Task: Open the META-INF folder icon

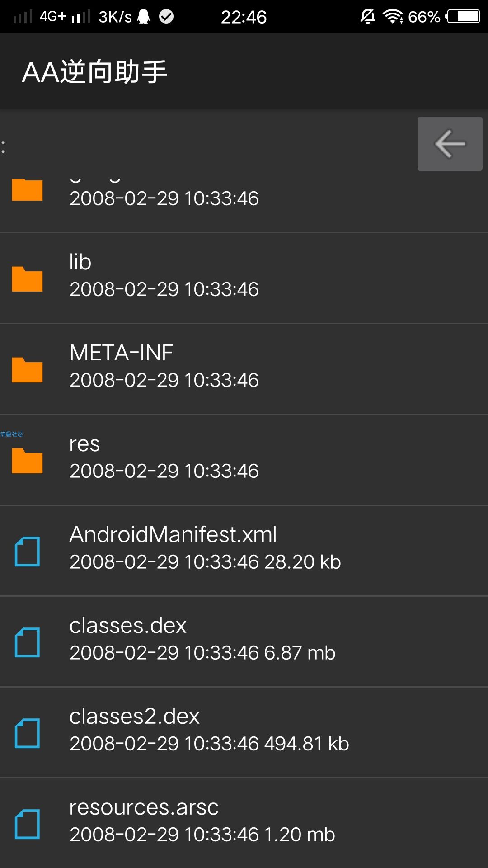Action: pos(27,370)
